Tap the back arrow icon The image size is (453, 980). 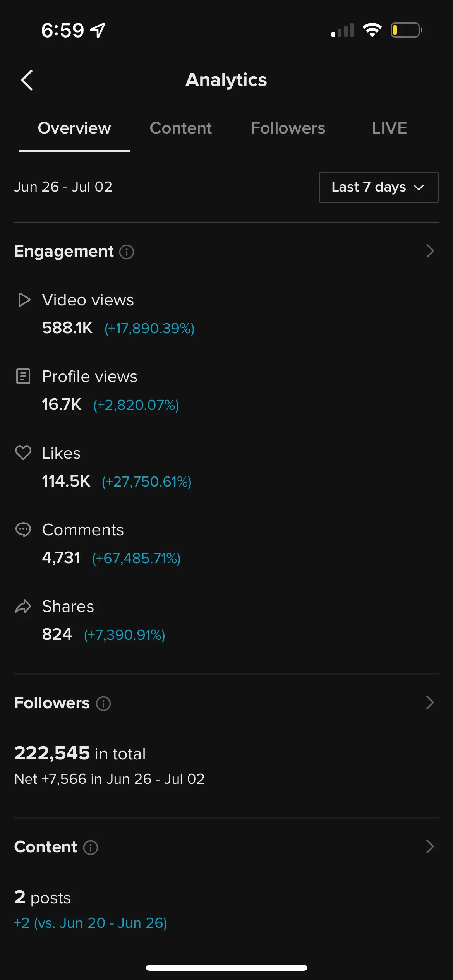tap(27, 80)
